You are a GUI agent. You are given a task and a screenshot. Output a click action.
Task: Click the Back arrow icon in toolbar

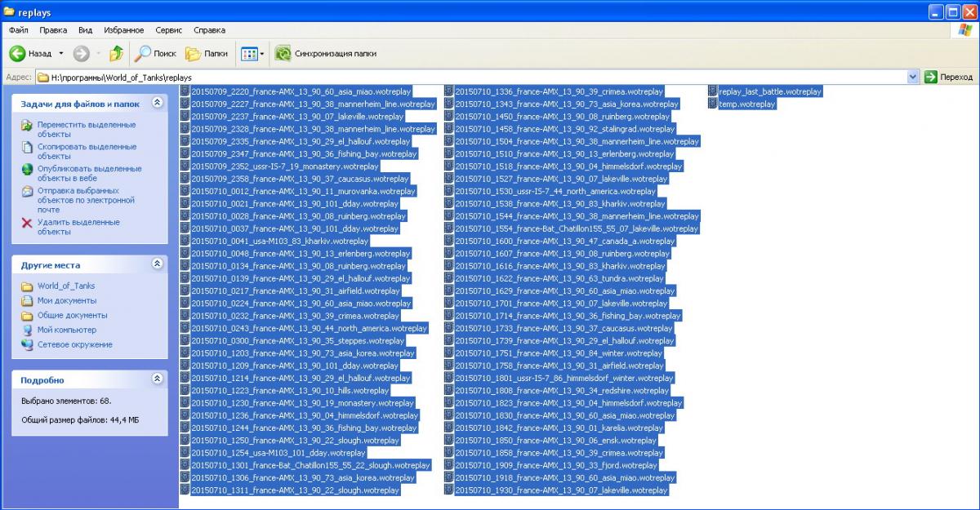pos(18,53)
